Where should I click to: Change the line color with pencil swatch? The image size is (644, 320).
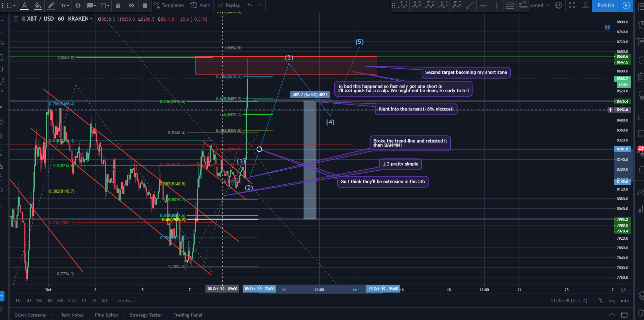tap(51, 5)
